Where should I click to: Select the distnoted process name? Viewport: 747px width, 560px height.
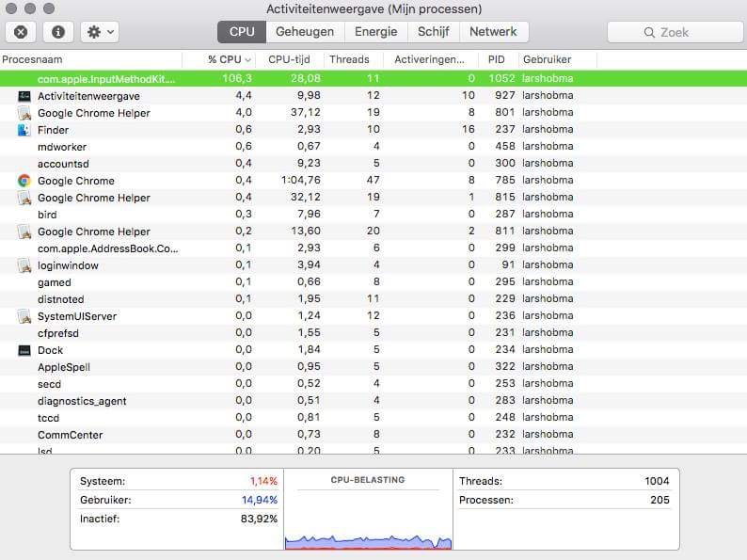click(61, 300)
